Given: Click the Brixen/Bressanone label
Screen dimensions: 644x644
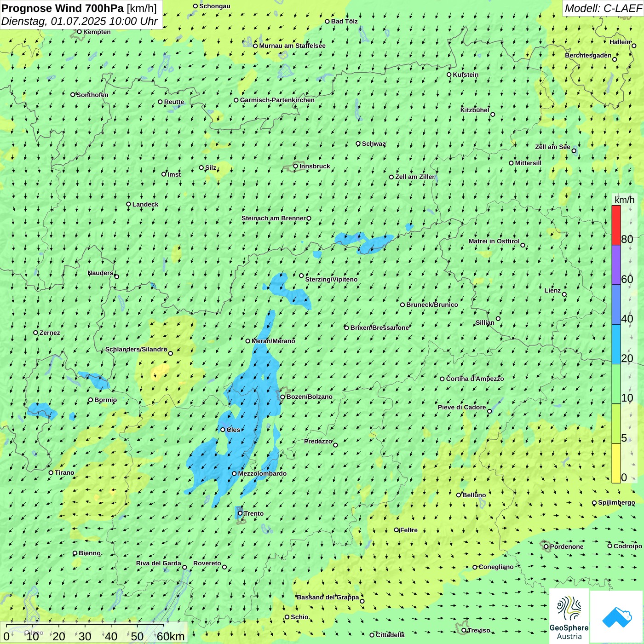Looking at the screenshot, I should pyautogui.click(x=379, y=328).
